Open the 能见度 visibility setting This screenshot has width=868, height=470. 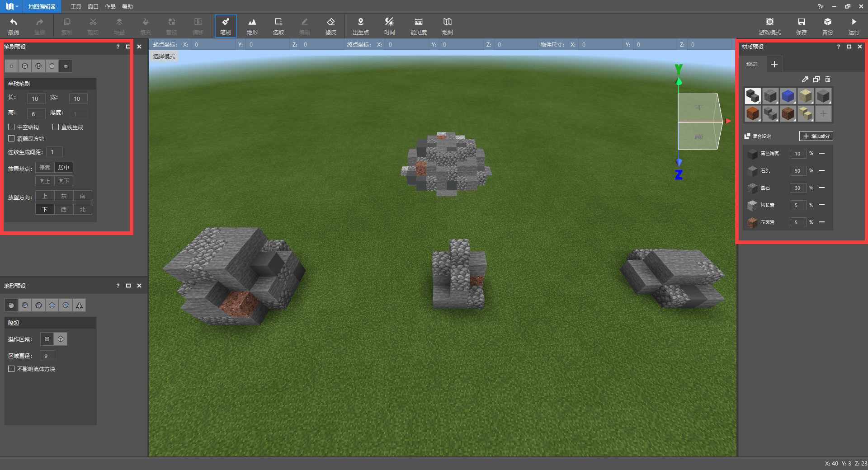[418, 26]
